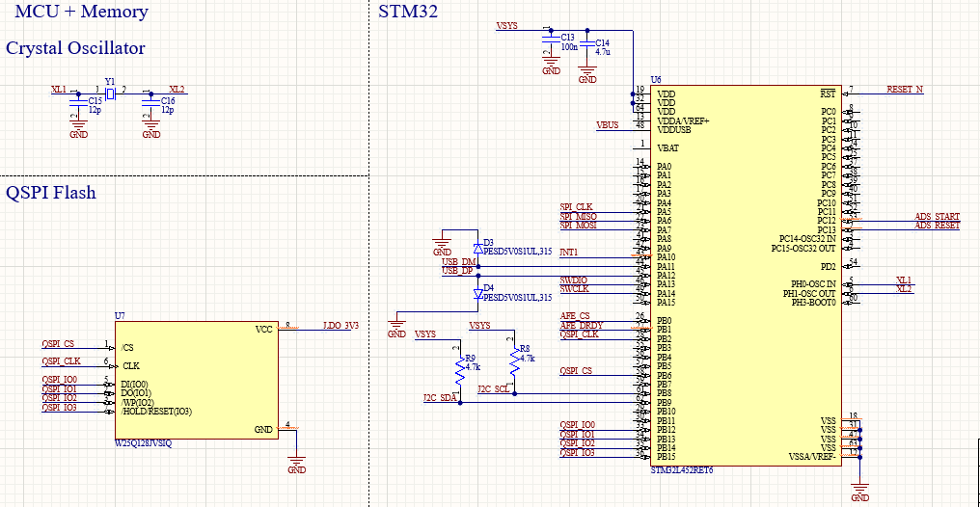Click the U6 designator label
980x507 pixels.
656,80
